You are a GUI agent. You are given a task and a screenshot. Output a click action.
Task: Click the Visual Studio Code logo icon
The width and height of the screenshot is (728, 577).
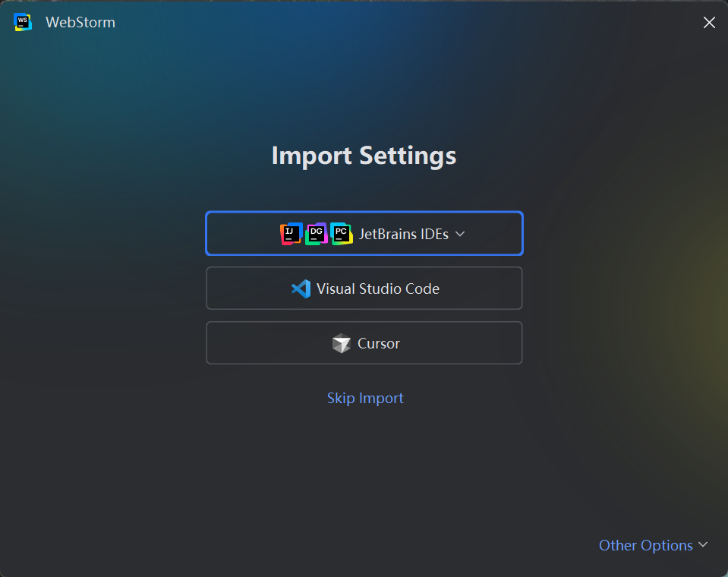click(x=301, y=288)
